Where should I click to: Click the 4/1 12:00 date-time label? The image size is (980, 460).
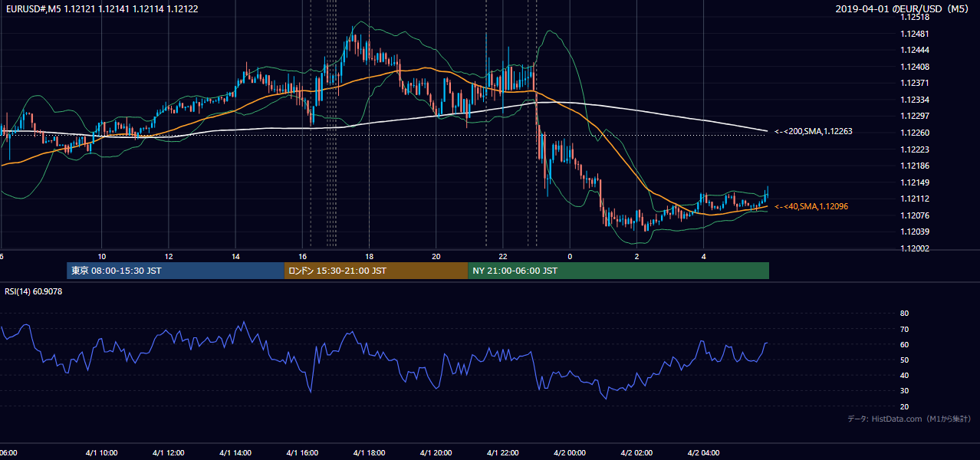(x=169, y=453)
